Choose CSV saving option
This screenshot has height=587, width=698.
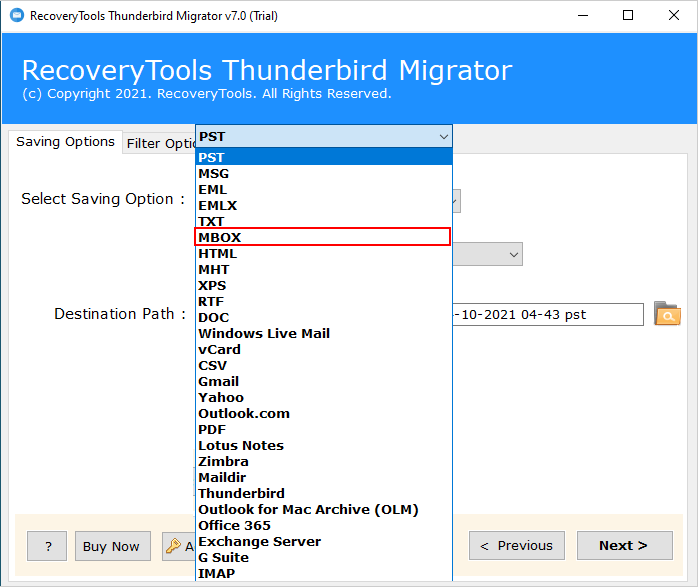(324, 366)
